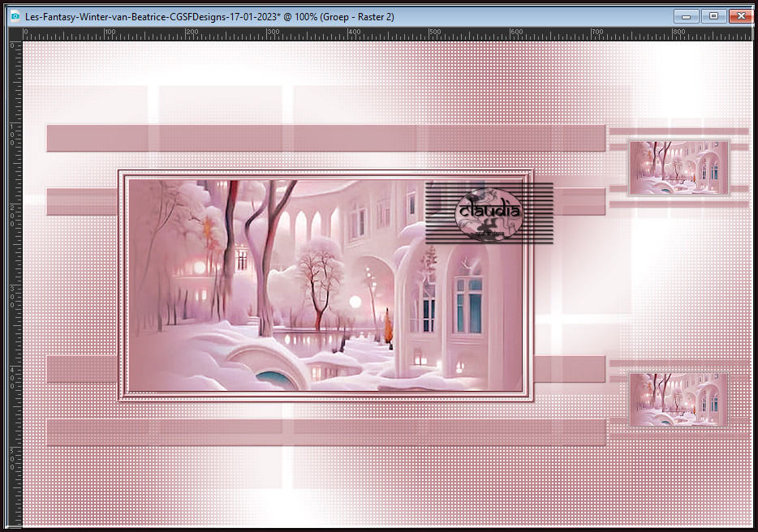This screenshot has width=758, height=532.
Task: Click the title text "Les-Fantasy-Winter-van-Beatrice-CGSFDesigns-17-01-2023*"
Action: (153, 17)
